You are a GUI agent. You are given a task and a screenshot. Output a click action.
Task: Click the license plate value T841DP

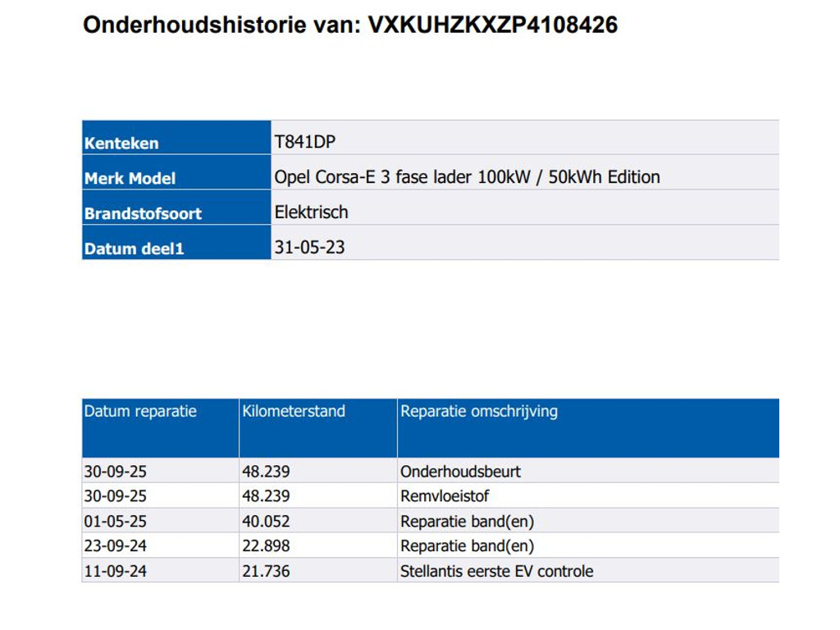305,142
